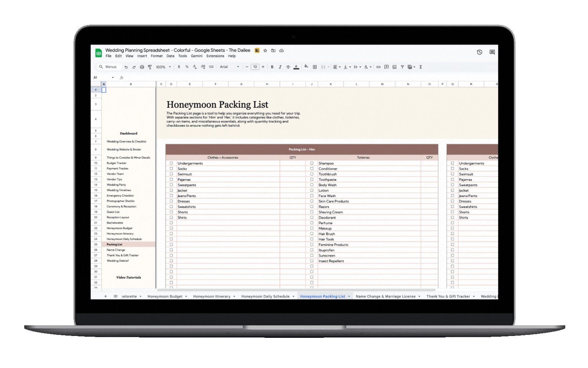
Task: Check the Sunscreen item checkbox
Action: point(312,255)
